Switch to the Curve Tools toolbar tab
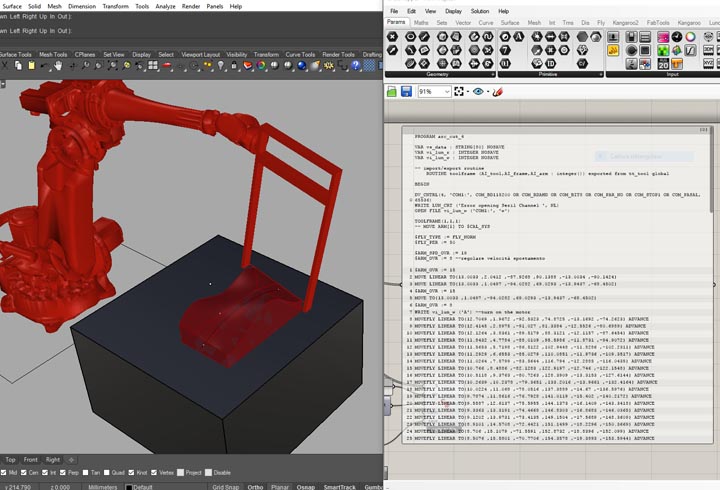720x490 pixels. click(300, 54)
